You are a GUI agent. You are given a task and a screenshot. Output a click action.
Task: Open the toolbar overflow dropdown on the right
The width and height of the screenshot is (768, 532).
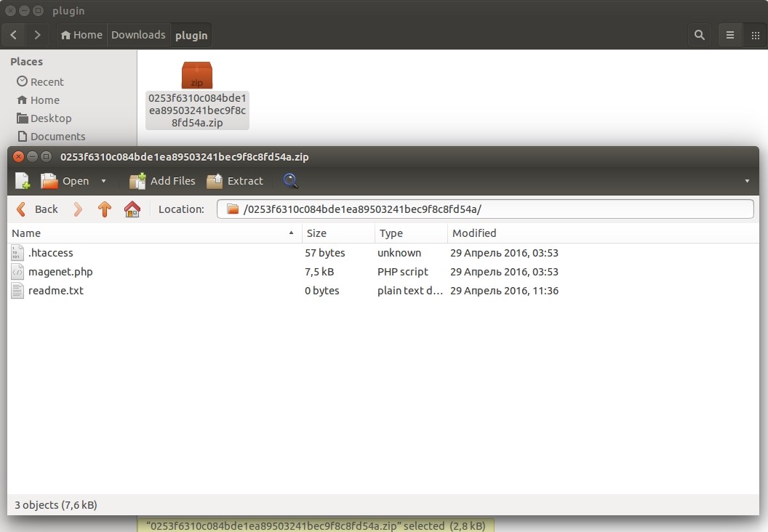tap(748, 180)
